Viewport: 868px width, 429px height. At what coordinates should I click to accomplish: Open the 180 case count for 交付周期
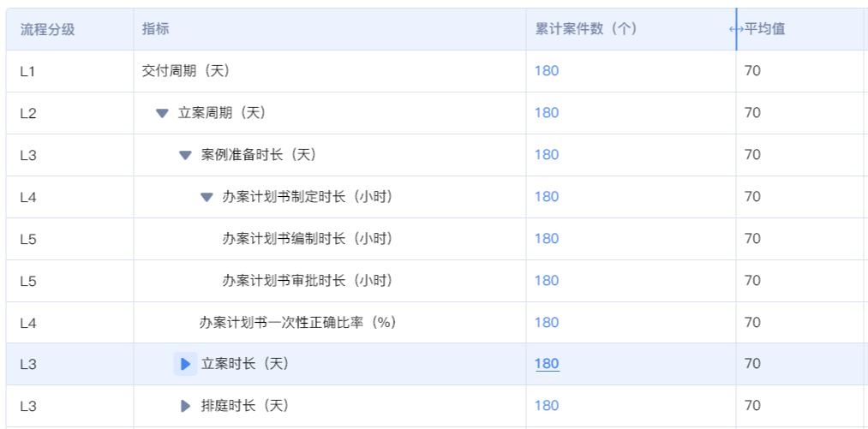point(547,71)
